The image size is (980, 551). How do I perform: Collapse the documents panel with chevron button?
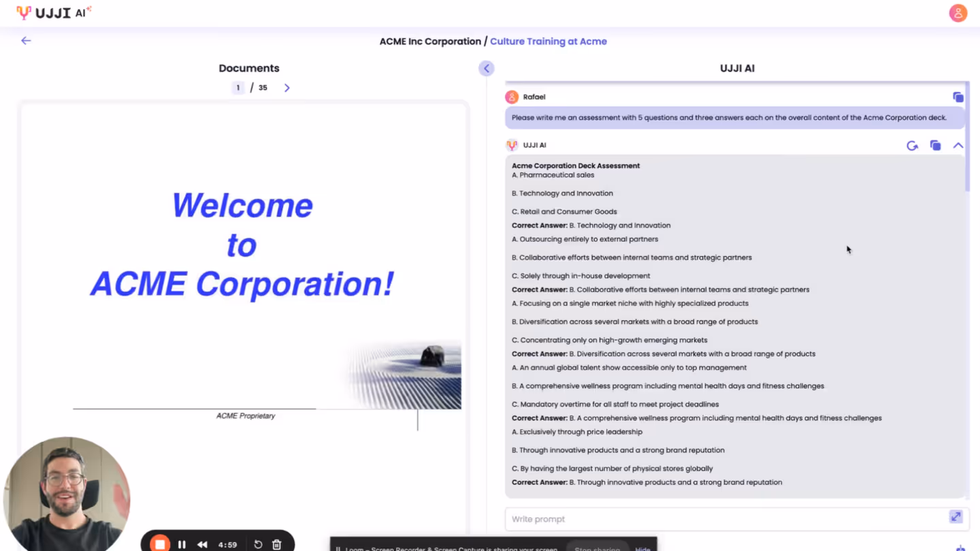[486, 68]
